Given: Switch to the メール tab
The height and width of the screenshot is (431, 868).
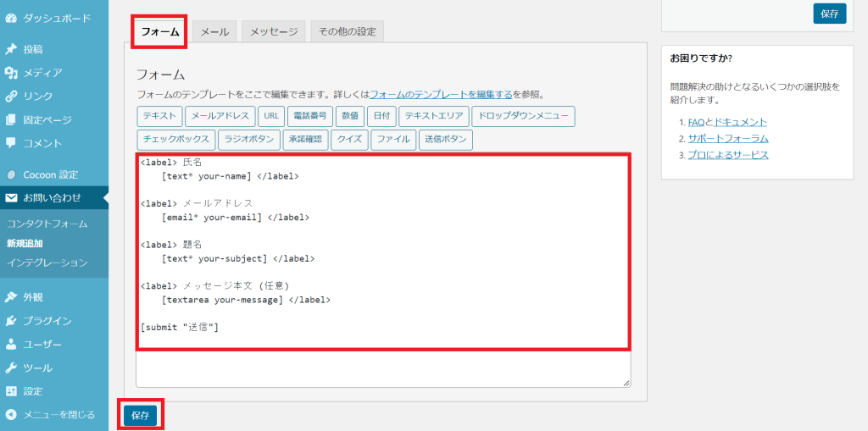Looking at the screenshot, I should click(x=214, y=31).
